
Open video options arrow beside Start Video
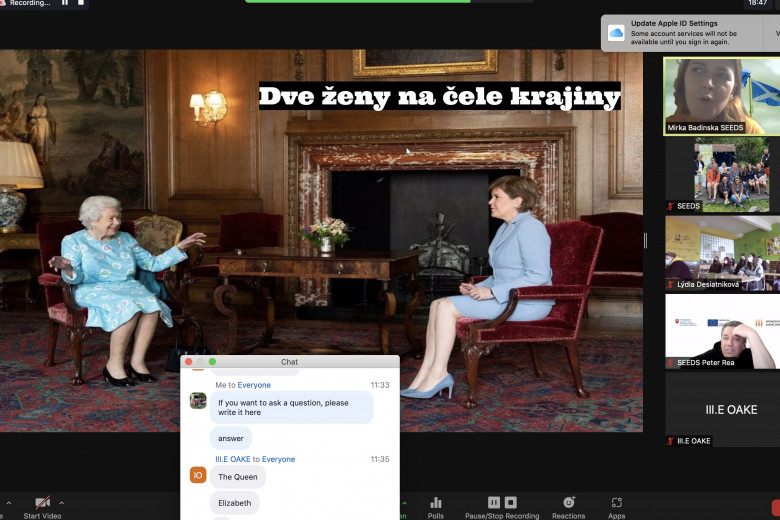[x=62, y=503]
